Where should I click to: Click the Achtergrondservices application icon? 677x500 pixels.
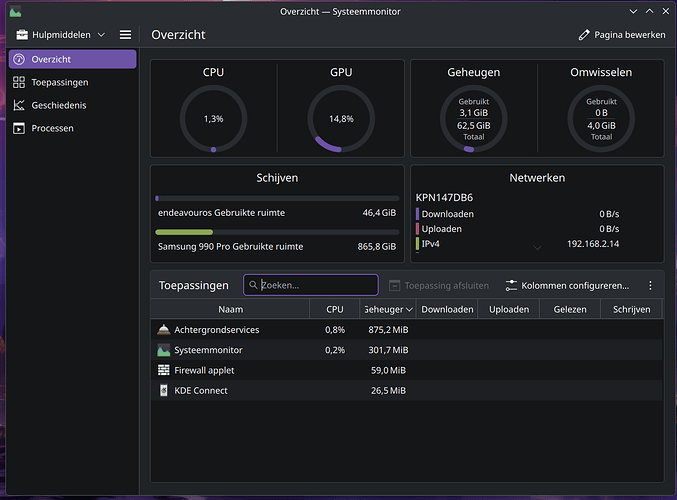[164, 330]
